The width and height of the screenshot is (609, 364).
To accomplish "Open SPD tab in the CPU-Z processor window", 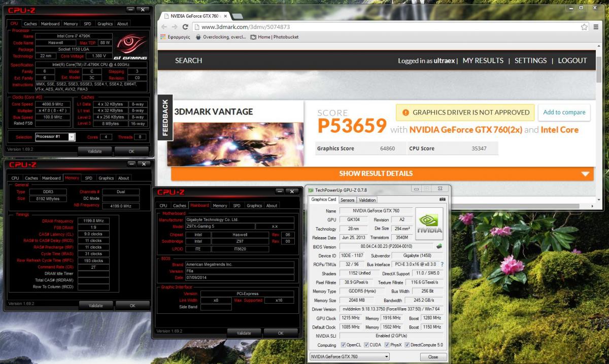I will coord(87,24).
